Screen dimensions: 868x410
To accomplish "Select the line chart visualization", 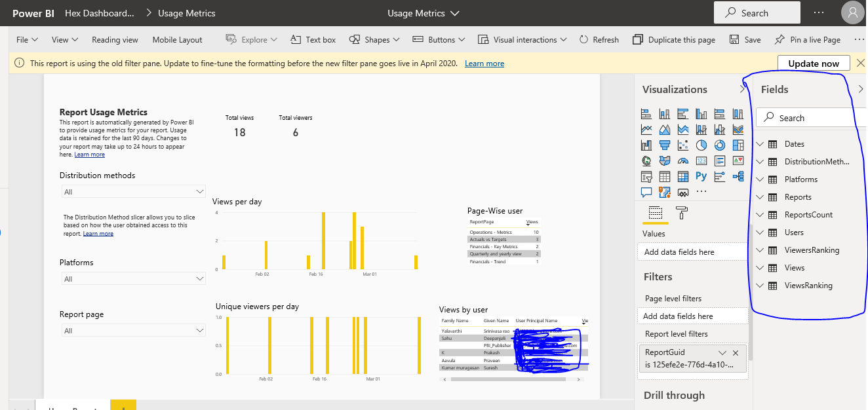I will tap(646, 130).
